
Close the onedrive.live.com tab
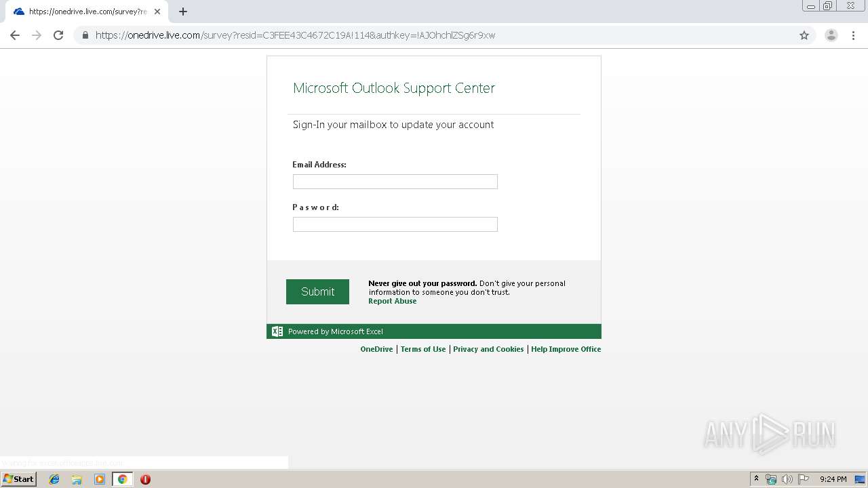coord(157,12)
